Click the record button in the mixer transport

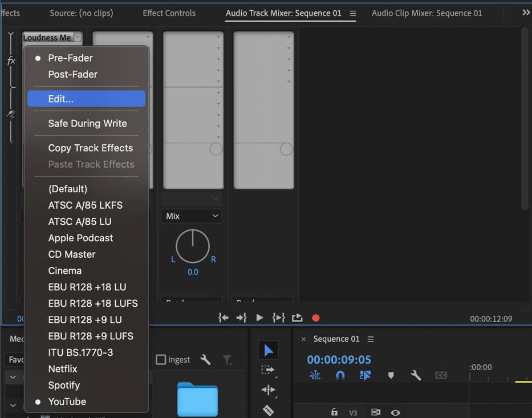[x=316, y=318]
